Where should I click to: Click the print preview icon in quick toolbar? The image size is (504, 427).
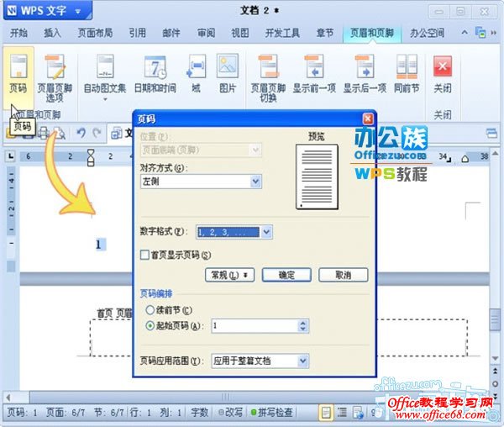pos(60,133)
